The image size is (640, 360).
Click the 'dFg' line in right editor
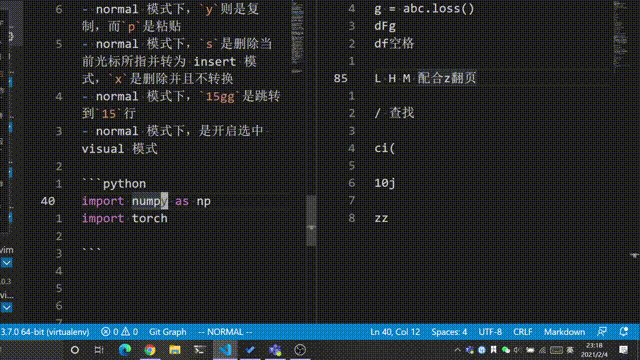[385, 26]
